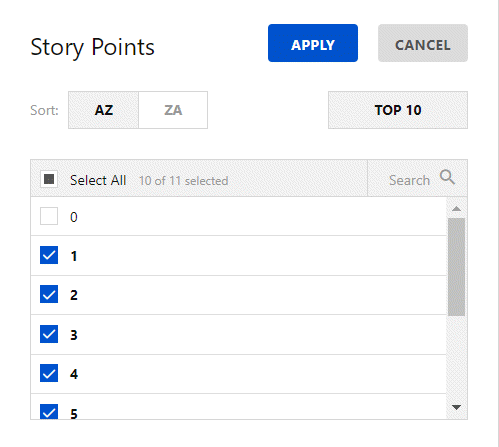Uncheck the box for value 1

tap(49, 255)
